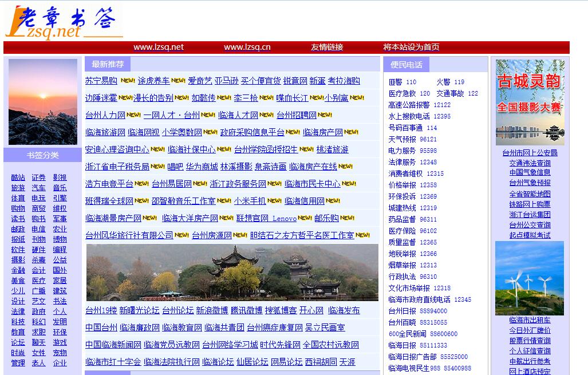This screenshot has height=375, width=588.
Task: Open 交通违法查询 link
Action: 530,163
